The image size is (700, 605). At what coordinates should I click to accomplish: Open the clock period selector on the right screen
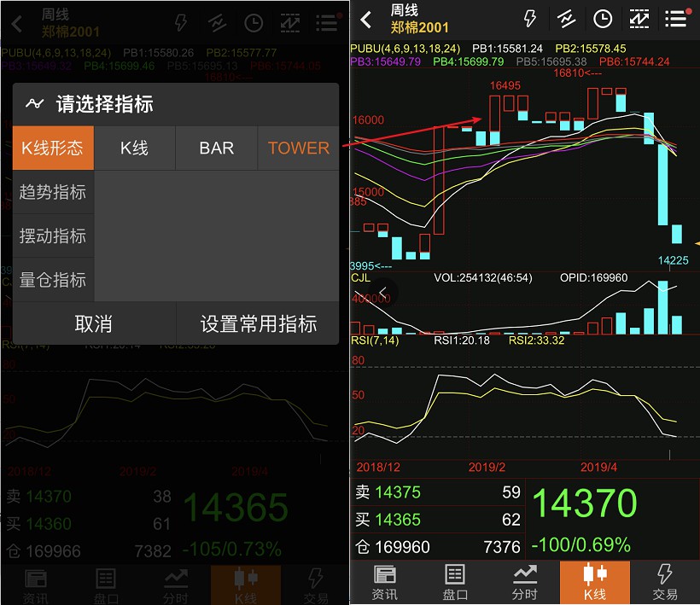(603, 19)
